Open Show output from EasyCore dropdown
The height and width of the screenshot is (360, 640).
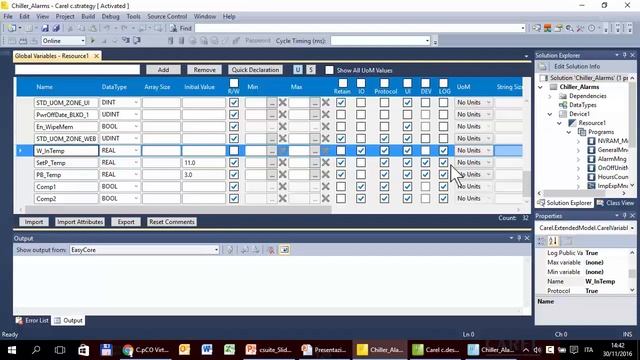coord(216,250)
